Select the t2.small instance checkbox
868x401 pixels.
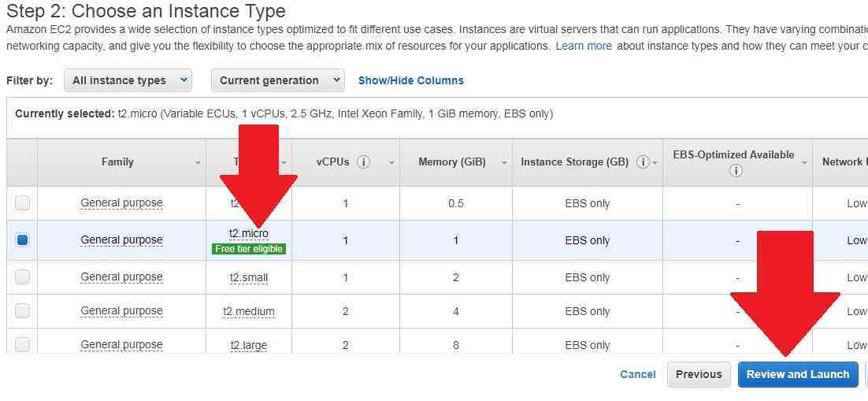tap(22, 277)
